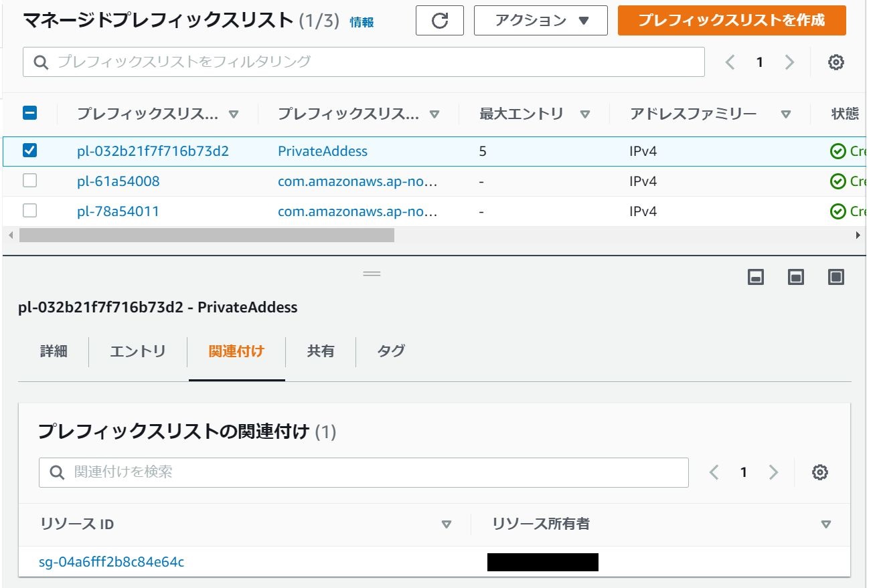Click max entries value 5
The height and width of the screenshot is (588, 875).
pos(483,151)
